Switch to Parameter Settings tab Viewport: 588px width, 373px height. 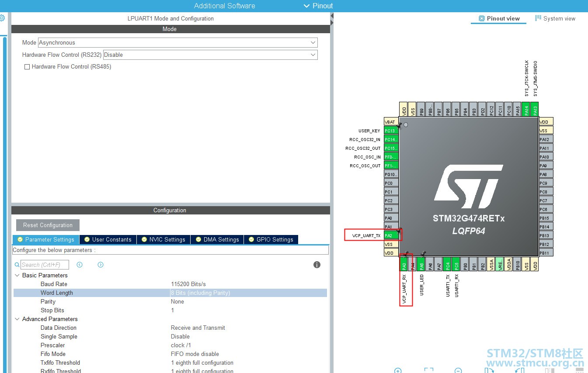[x=46, y=239]
